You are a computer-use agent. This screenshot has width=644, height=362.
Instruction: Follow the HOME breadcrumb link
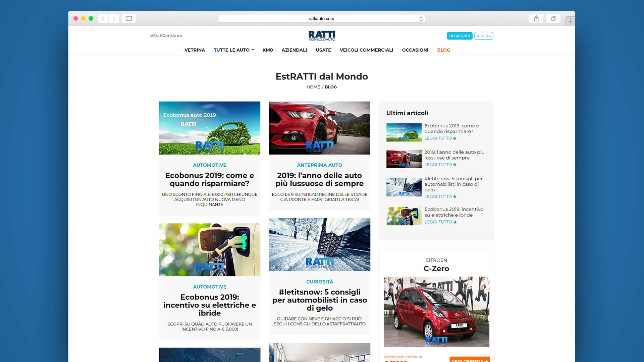pyautogui.click(x=313, y=87)
